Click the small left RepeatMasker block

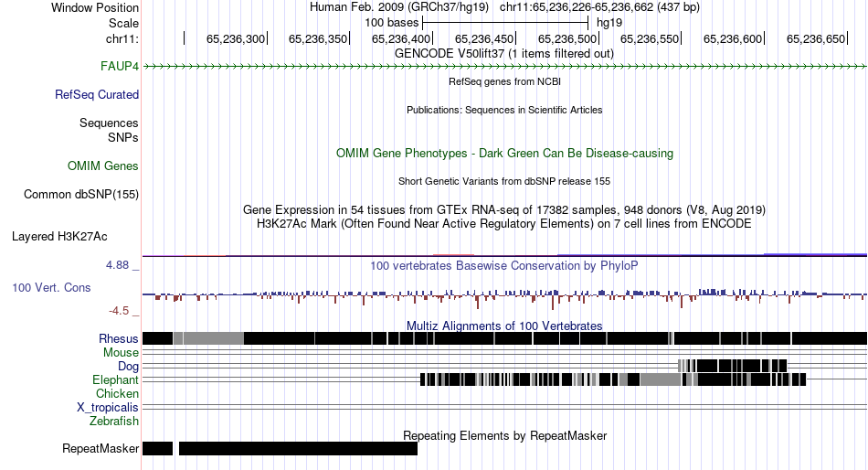click(158, 449)
